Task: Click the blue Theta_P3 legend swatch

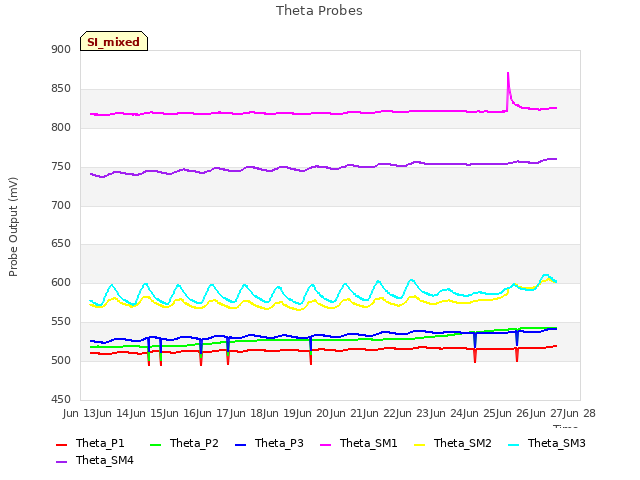Action: [x=241, y=444]
